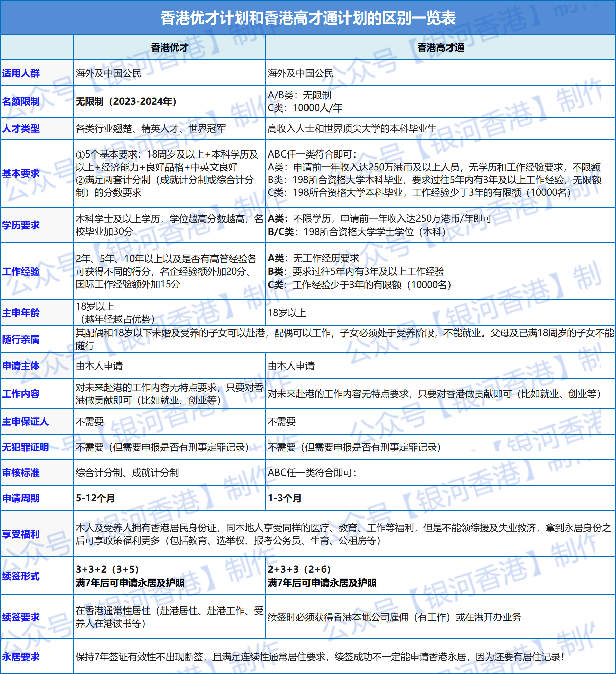The height and width of the screenshot is (674, 616).
Task: Click the line B/C类：198所合资格大学学士学位
Action: click(358, 232)
